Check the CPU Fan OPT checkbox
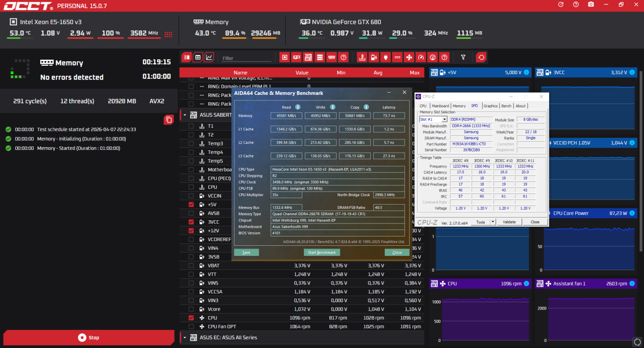The image size is (644, 348). pyautogui.click(x=191, y=327)
